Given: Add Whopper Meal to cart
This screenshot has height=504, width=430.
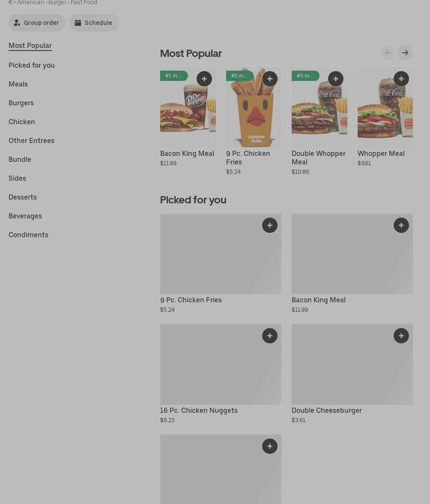Looking at the screenshot, I should point(401,79).
